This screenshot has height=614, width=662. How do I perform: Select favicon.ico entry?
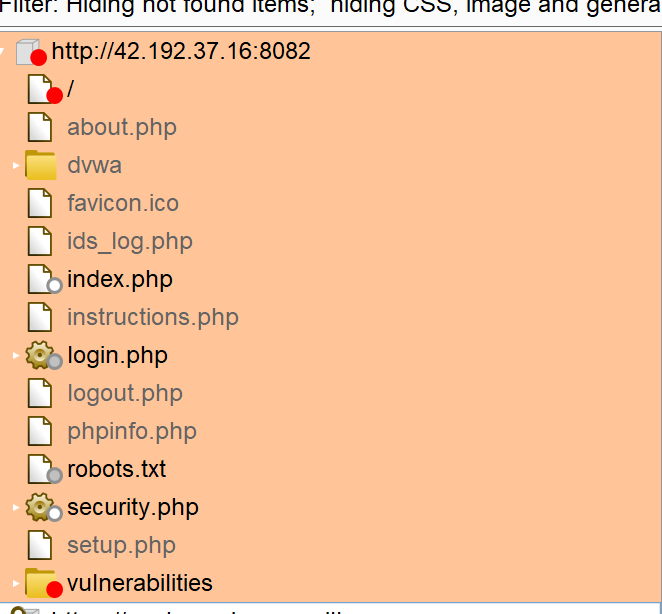coord(123,203)
